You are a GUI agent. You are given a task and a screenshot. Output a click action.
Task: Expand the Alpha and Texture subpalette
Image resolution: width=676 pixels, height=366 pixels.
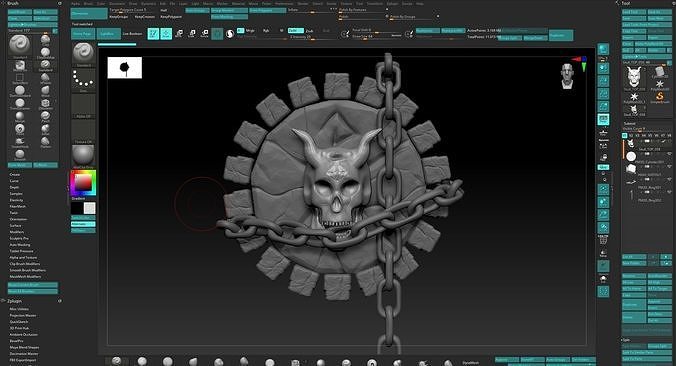click(23, 257)
